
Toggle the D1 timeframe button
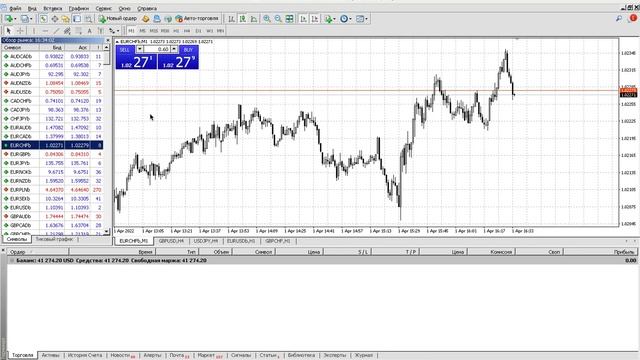tap(198, 31)
